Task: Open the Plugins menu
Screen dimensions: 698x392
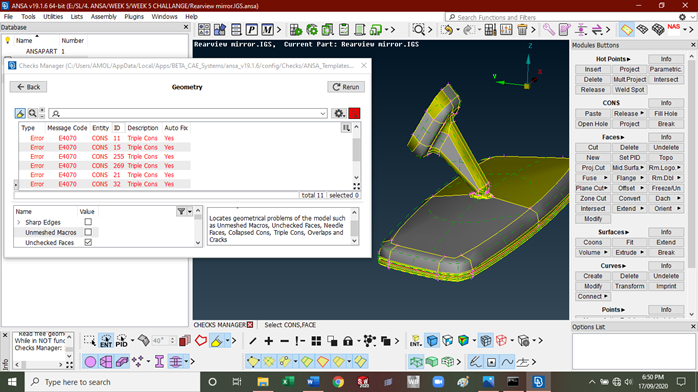Action: click(x=134, y=16)
